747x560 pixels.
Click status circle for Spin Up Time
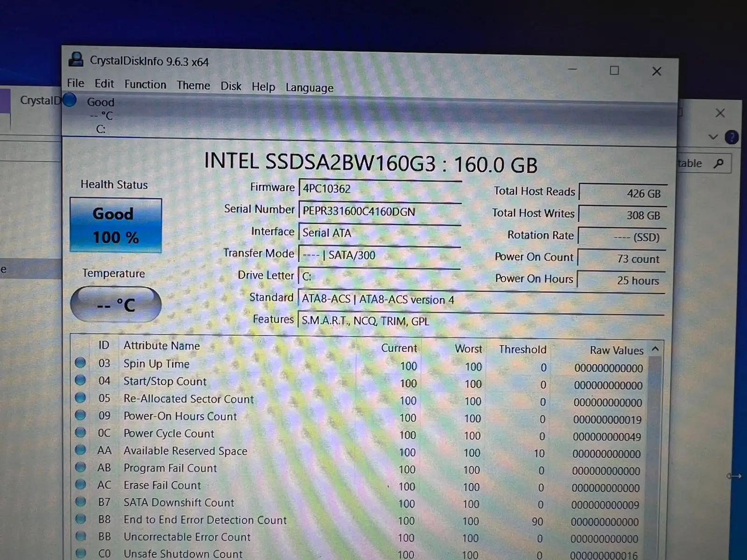click(80, 363)
